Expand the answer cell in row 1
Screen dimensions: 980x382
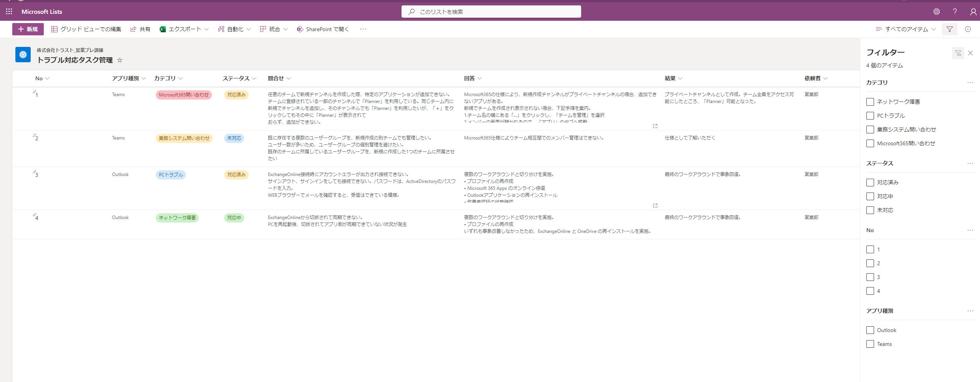tap(655, 126)
